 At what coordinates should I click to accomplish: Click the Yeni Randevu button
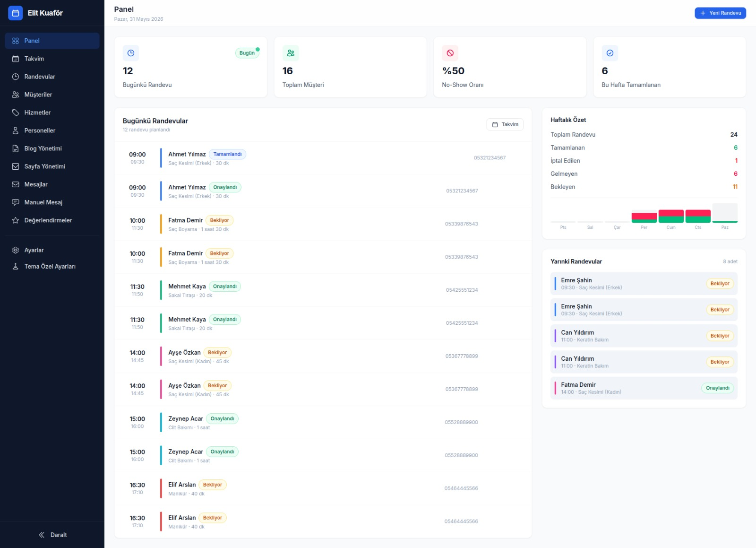pos(720,13)
